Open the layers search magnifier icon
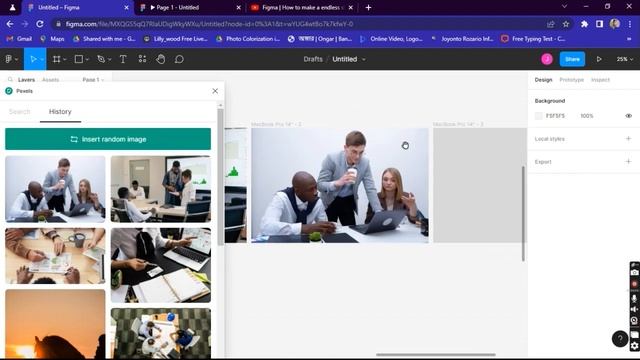Image resolution: width=640 pixels, height=360 pixels. (x=10, y=80)
